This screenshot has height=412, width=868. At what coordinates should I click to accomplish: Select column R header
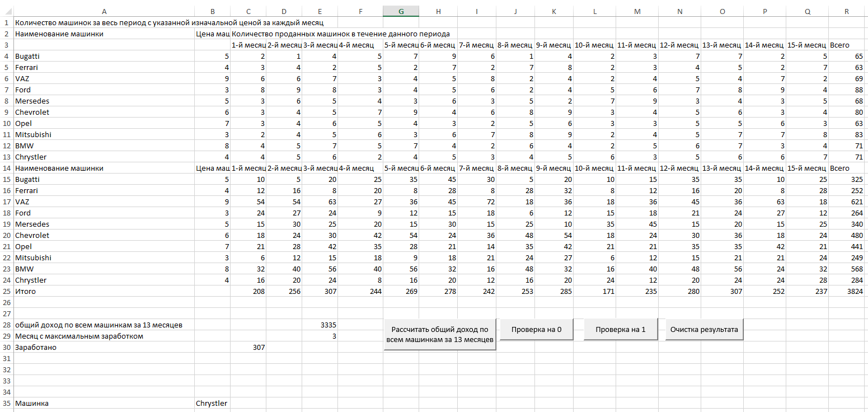point(848,11)
